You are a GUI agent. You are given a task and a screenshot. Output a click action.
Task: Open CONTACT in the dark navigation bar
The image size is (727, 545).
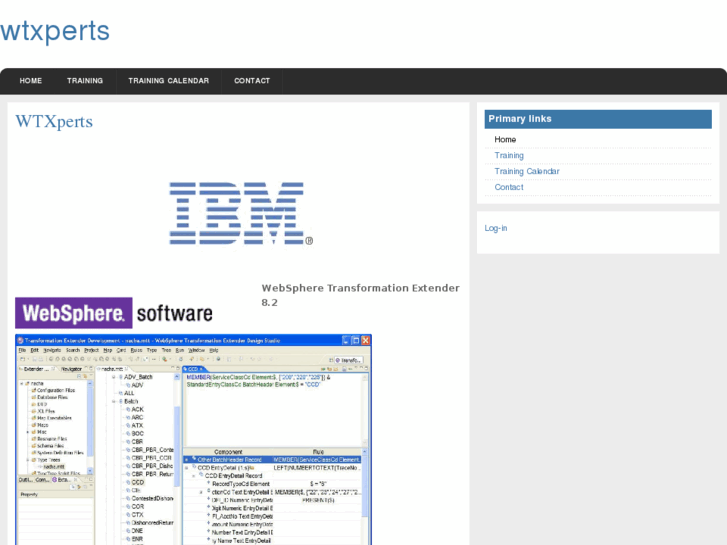(x=252, y=81)
